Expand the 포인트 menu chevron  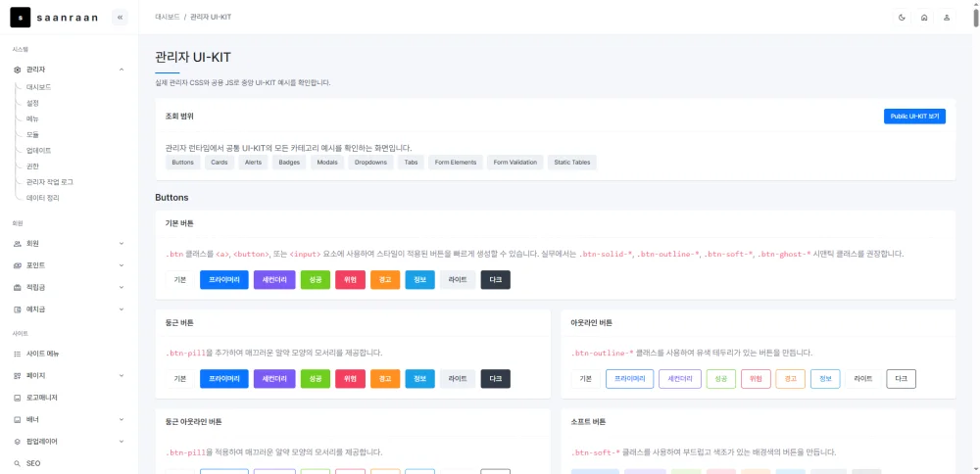click(122, 265)
